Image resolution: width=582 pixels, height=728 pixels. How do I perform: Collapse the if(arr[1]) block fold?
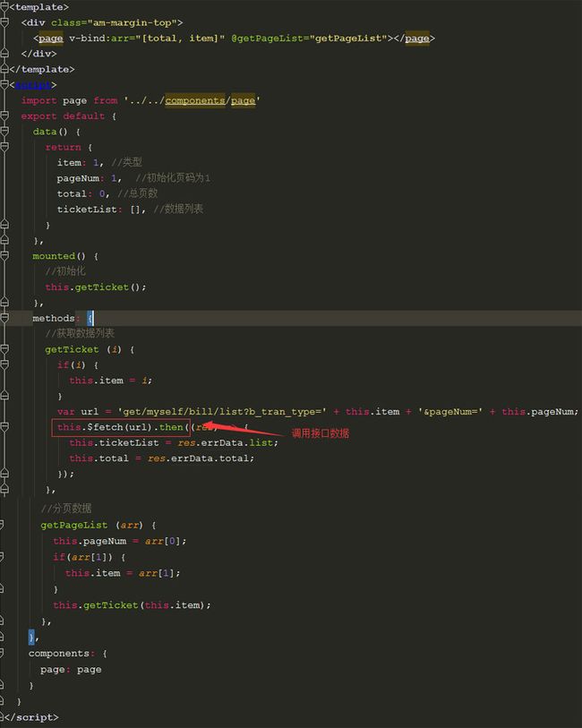(2, 557)
